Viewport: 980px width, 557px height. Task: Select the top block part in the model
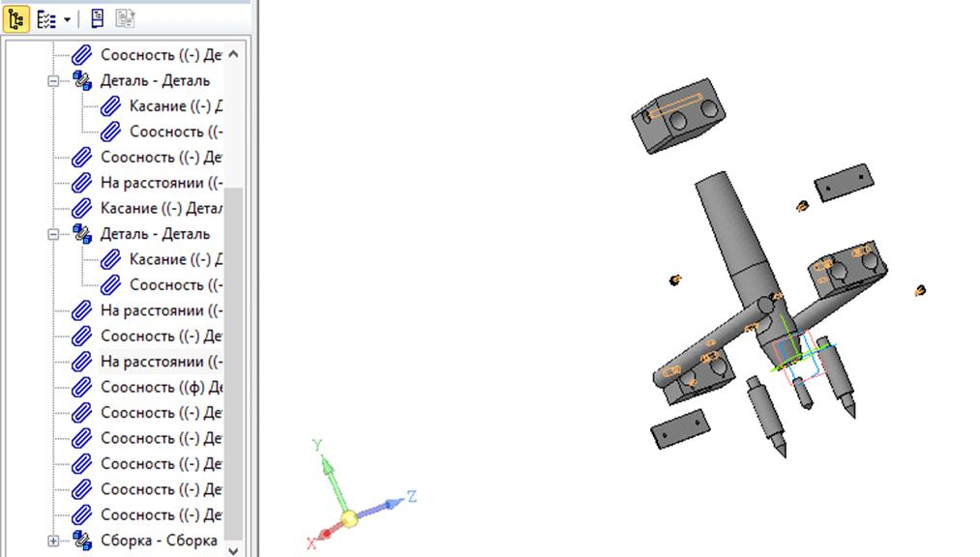tap(678, 118)
